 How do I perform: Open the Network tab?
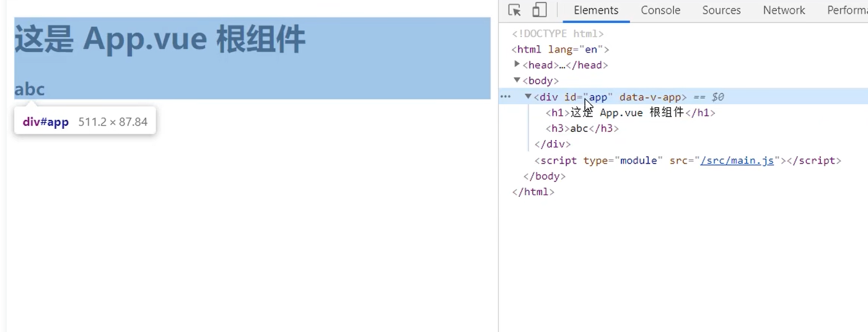click(784, 11)
